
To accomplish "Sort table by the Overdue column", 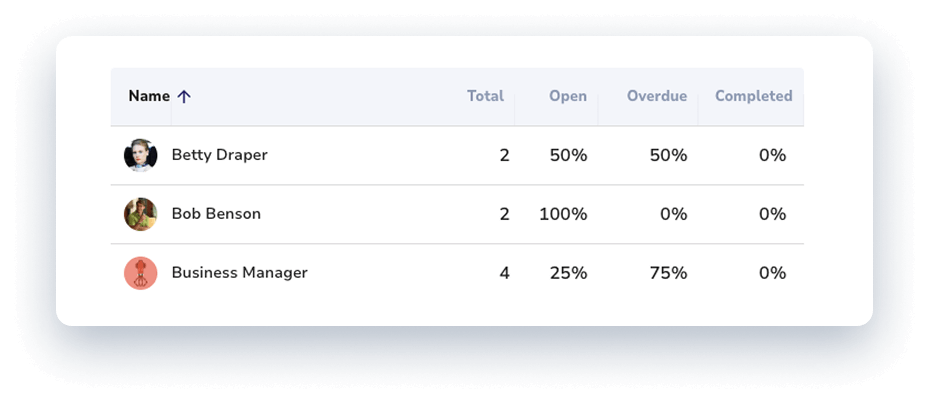I will coord(656,97).
